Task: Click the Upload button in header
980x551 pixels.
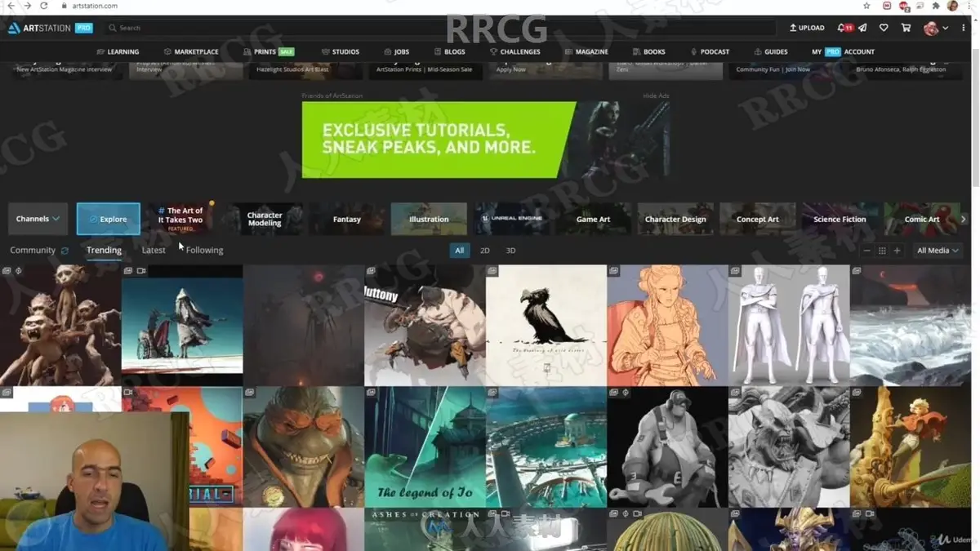Action: (x=807, y=28)
